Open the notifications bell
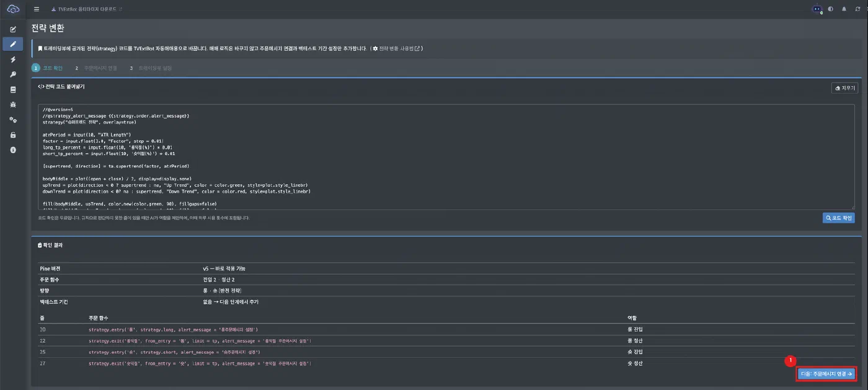The height and width of the screenshot is (390, 868). [844, 9]
